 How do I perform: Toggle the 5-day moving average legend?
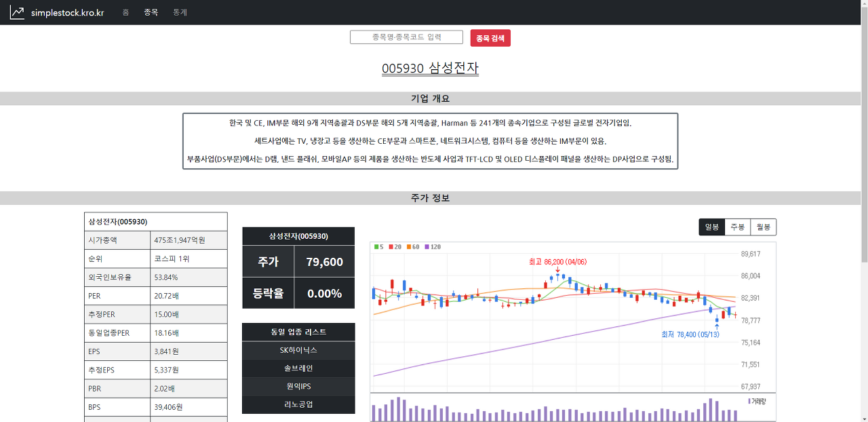(x=378, y=247)
